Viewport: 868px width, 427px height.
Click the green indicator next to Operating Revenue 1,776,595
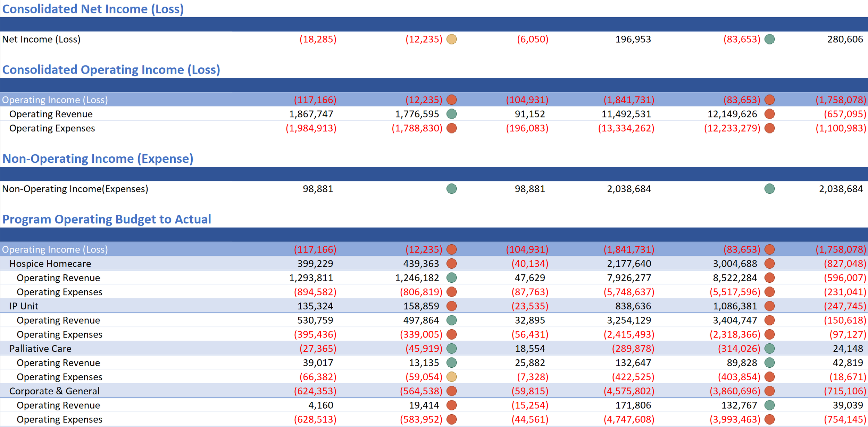451,114
